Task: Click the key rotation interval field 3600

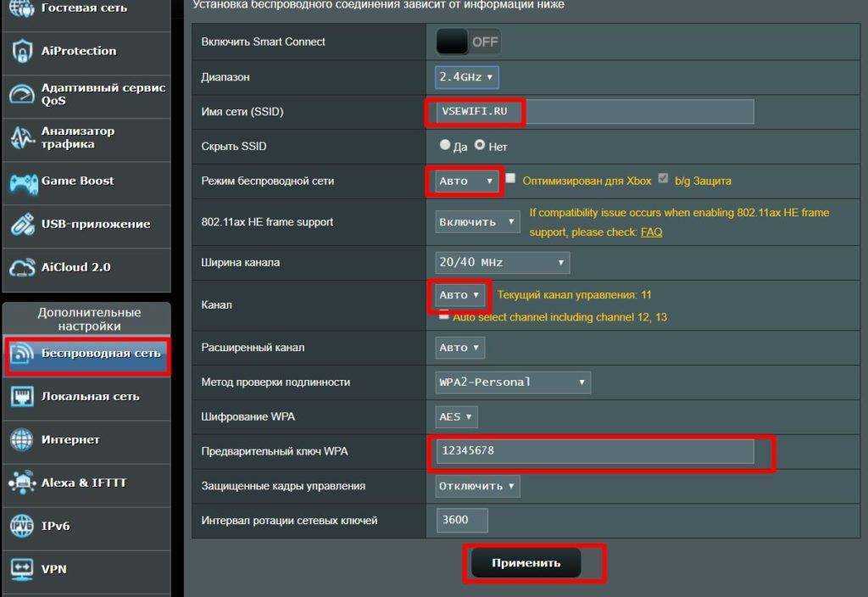Action: [x=462, y=520]
